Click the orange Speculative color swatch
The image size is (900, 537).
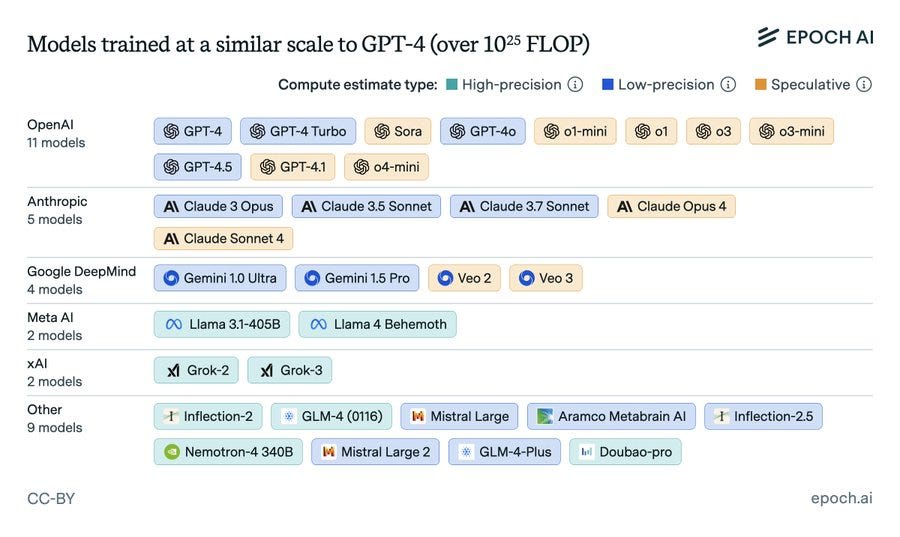(760, 85)
